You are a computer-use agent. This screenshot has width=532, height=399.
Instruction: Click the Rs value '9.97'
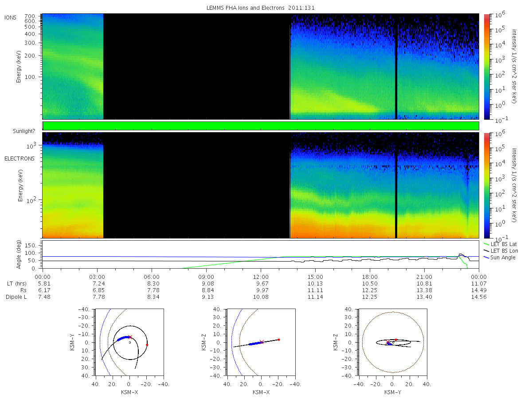[261, 290]
